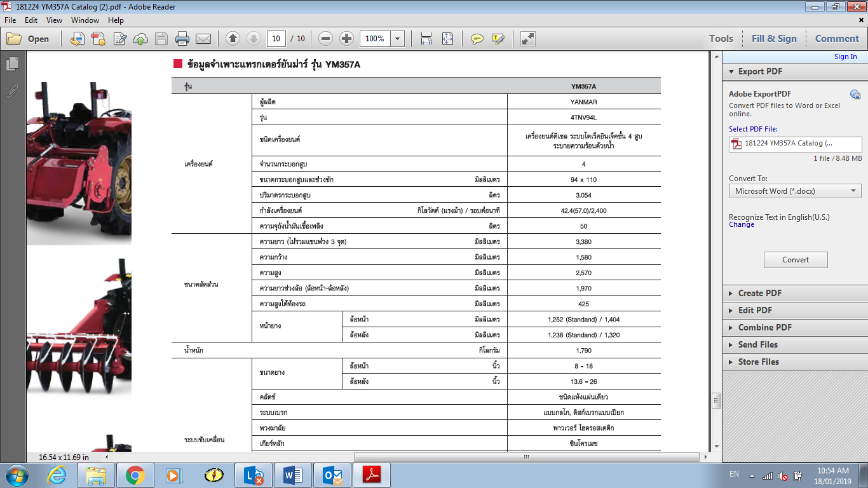The width and height of the screenshot is (868, 488).
Task: Show hidden tray icons arrow
Action: 752,476
